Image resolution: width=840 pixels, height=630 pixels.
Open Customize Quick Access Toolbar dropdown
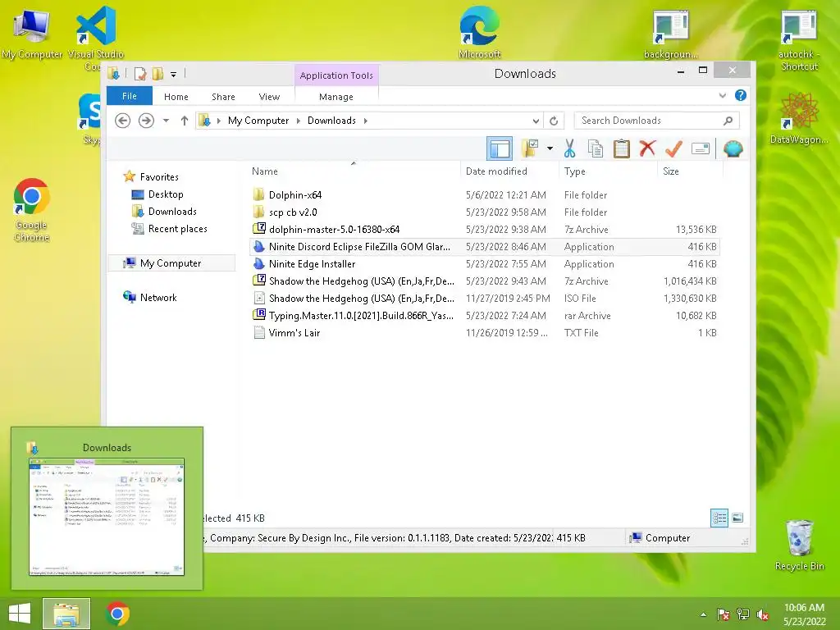[174, 75]
